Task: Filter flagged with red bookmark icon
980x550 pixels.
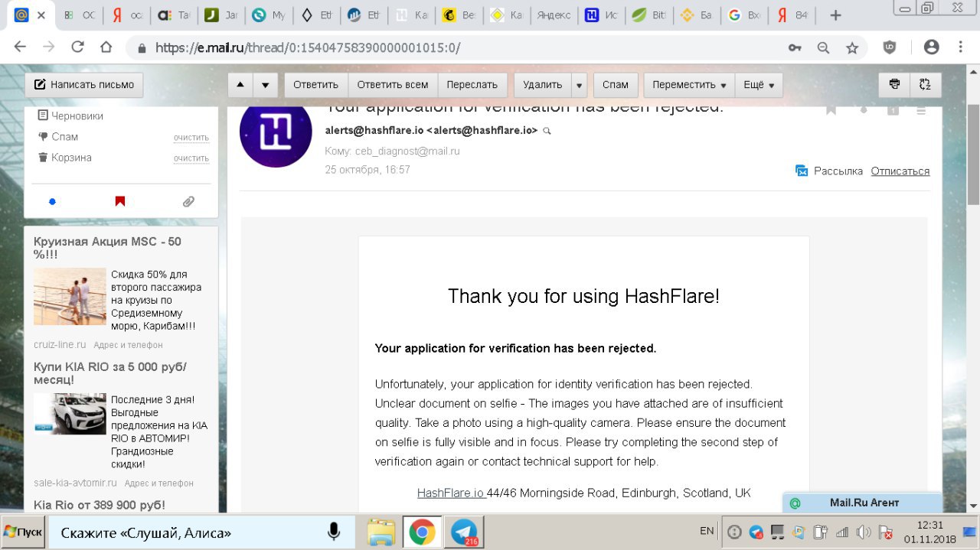Action: [x=120, y=202]
